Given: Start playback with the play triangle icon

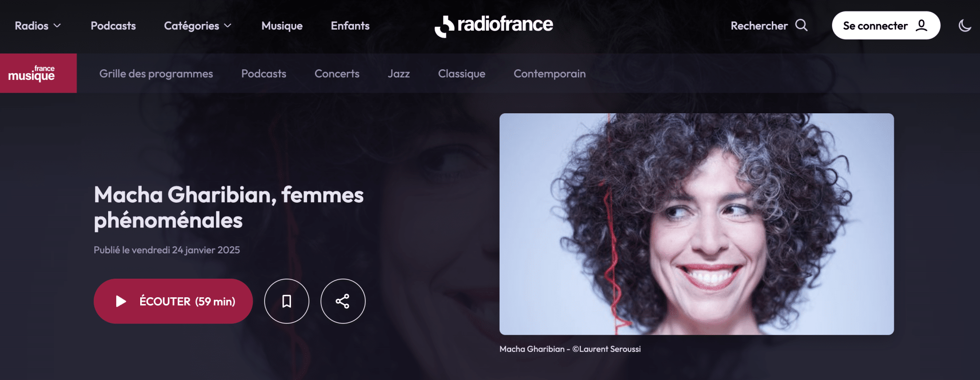Looking at the screenshot, I should click(121, 301).
